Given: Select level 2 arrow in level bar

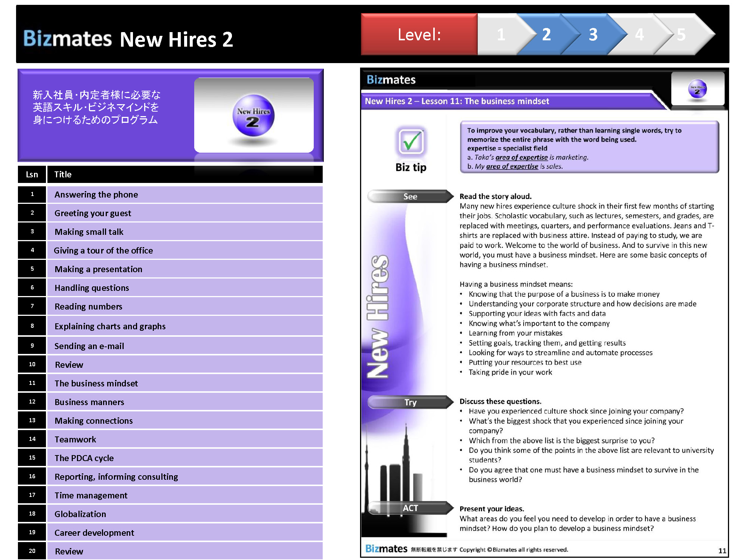Looking at the screenshot, I should (x=546, y=34).
